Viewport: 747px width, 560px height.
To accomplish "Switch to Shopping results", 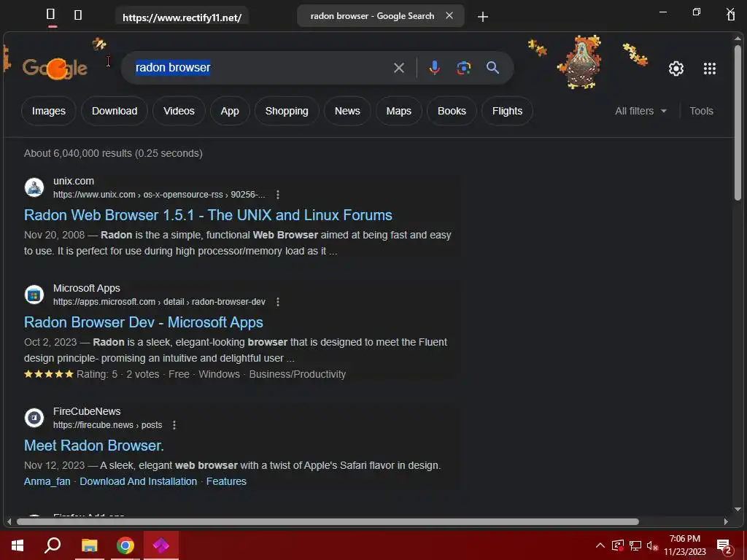I will coord(286,111).
